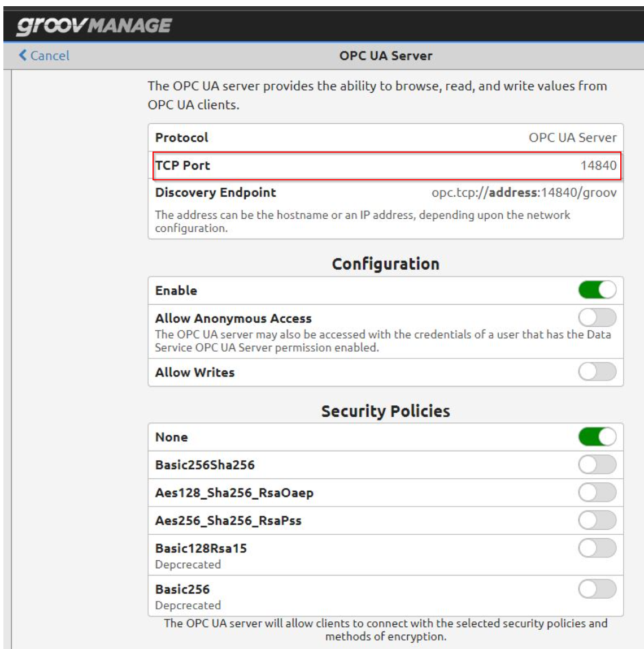Disable the None security policy

pyautogui.click(x=597, y=436)
